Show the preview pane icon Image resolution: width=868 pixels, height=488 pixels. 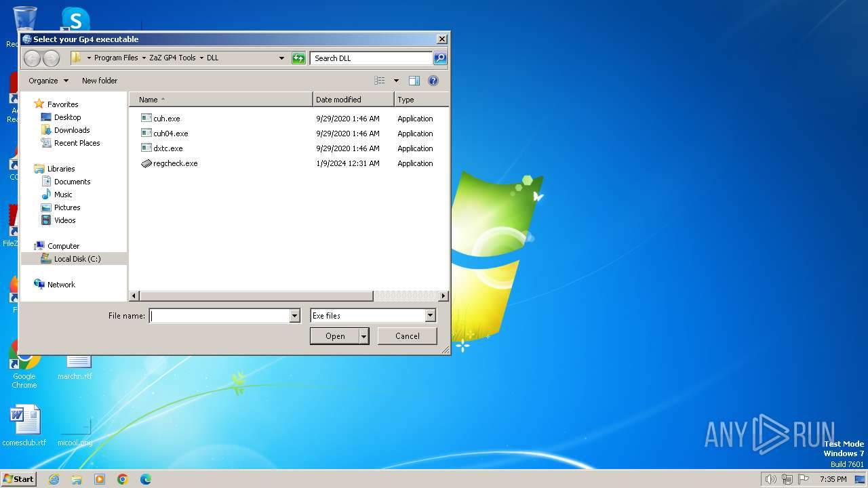click(x=414, y=81)
